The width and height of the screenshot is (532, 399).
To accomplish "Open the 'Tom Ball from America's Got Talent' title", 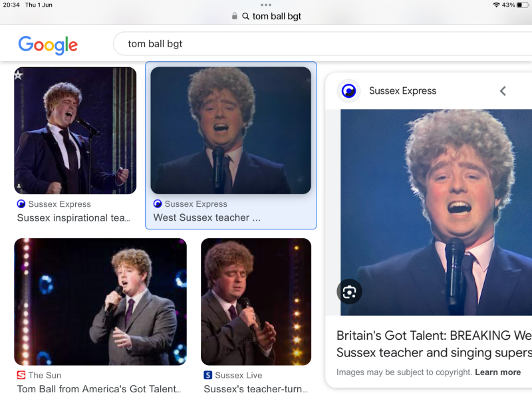I will [x=99, y=389].
